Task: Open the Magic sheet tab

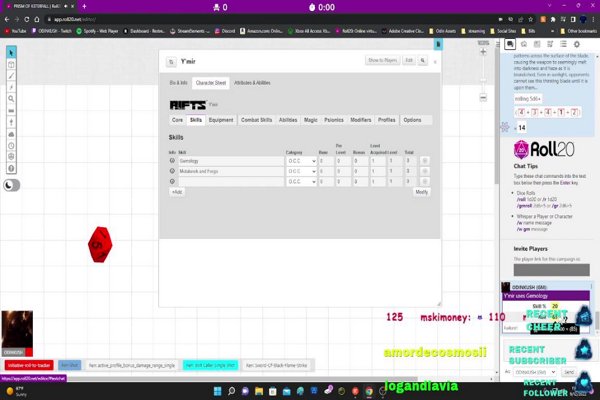Action: point(311,120)
